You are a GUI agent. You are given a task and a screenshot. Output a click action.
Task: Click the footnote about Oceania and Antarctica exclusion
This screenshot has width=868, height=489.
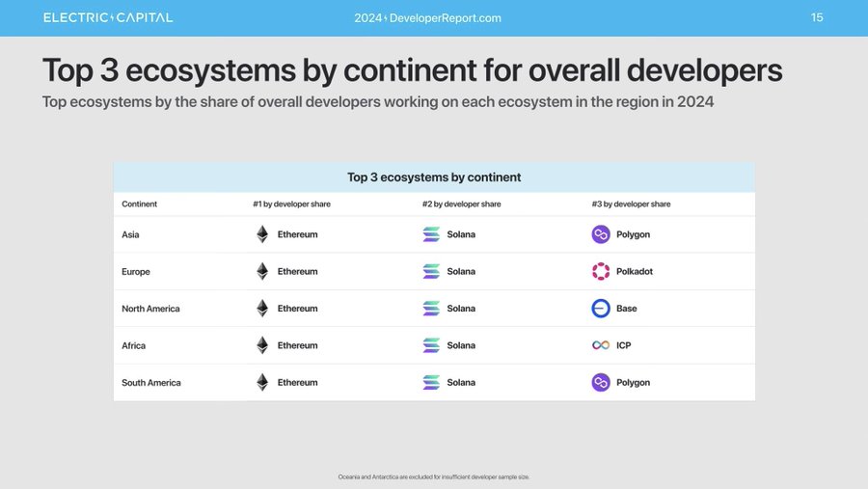pyautogui.click(x=434, y=476)
